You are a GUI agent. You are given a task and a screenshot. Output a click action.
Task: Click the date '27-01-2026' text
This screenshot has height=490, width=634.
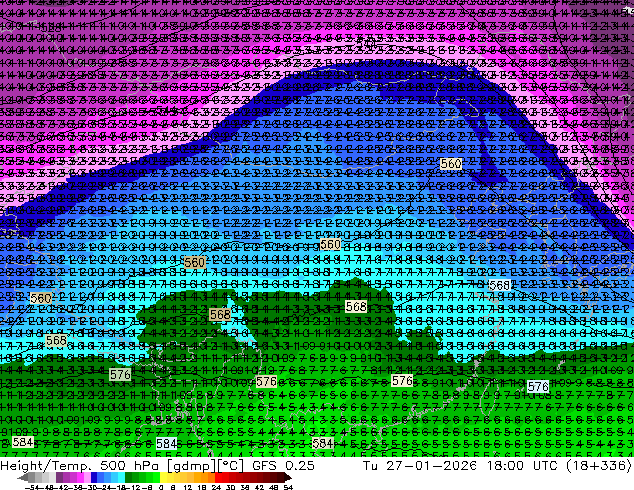[x=431, y=466]
